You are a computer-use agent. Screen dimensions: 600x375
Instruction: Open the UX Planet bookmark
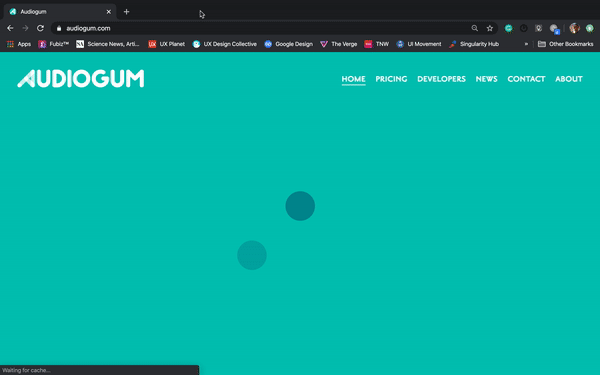pos(166,44)
